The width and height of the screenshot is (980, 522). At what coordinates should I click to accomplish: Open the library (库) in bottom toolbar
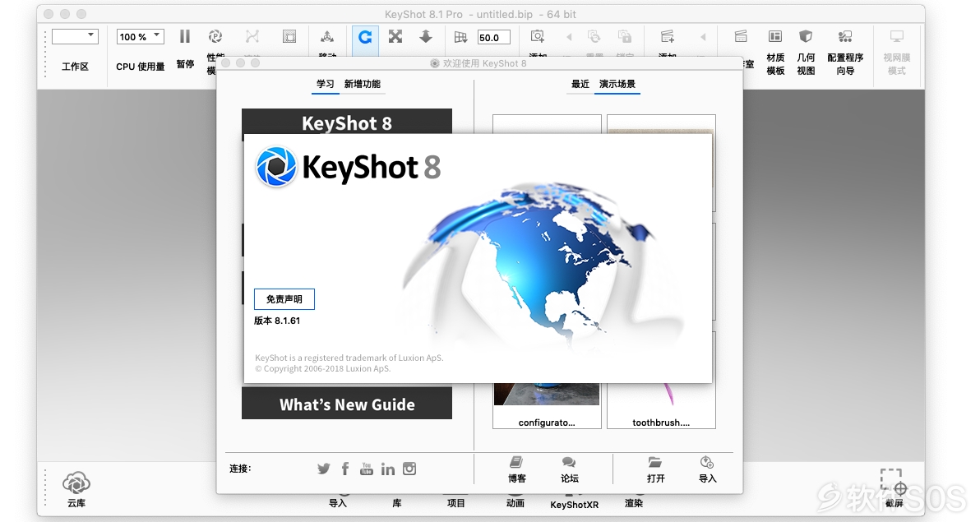tap(397, 502)
